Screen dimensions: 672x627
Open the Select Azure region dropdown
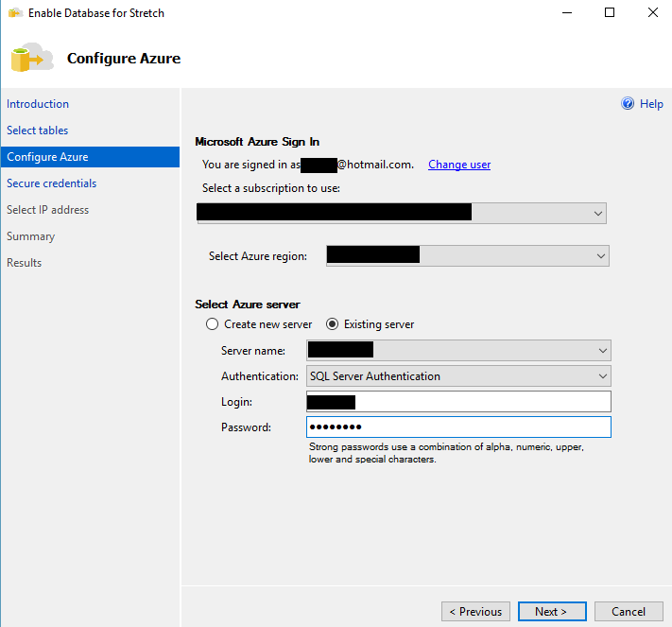(x=468, y=256)
